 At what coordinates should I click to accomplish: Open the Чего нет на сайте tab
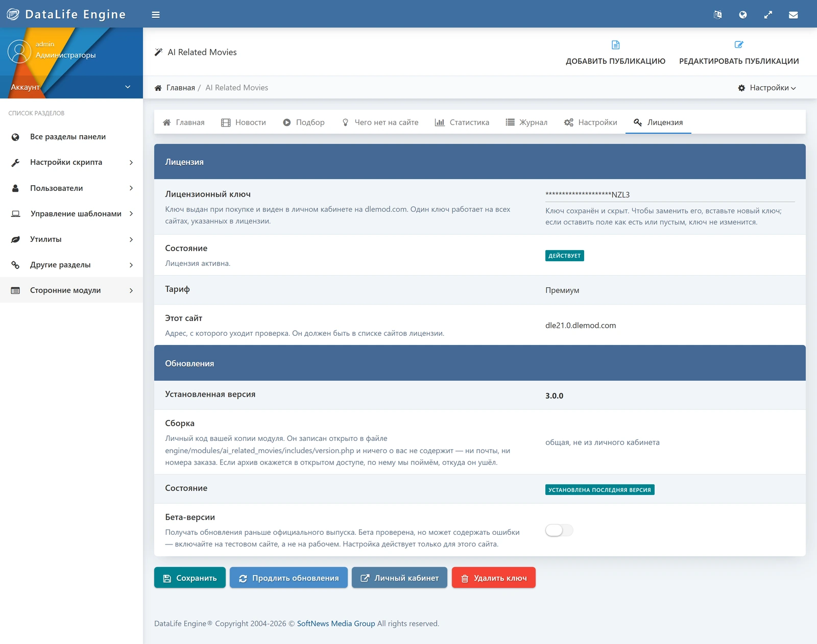pos(380,122)
